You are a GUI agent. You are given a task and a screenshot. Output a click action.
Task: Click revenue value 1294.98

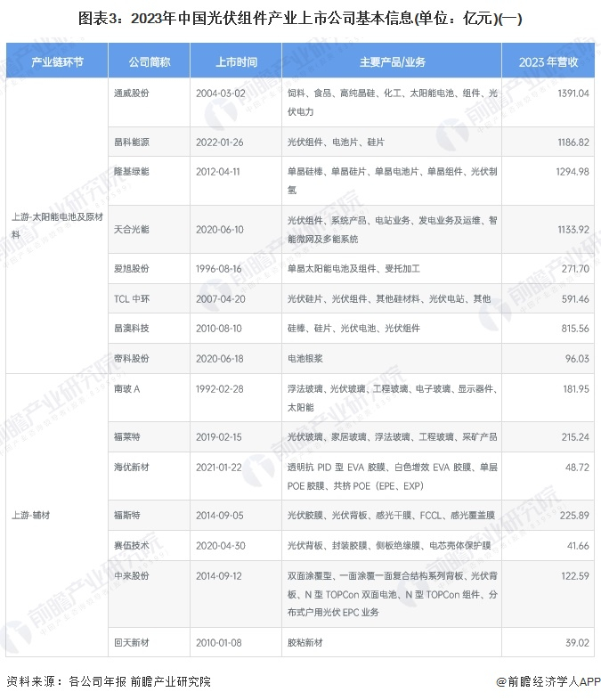point(573,171)
